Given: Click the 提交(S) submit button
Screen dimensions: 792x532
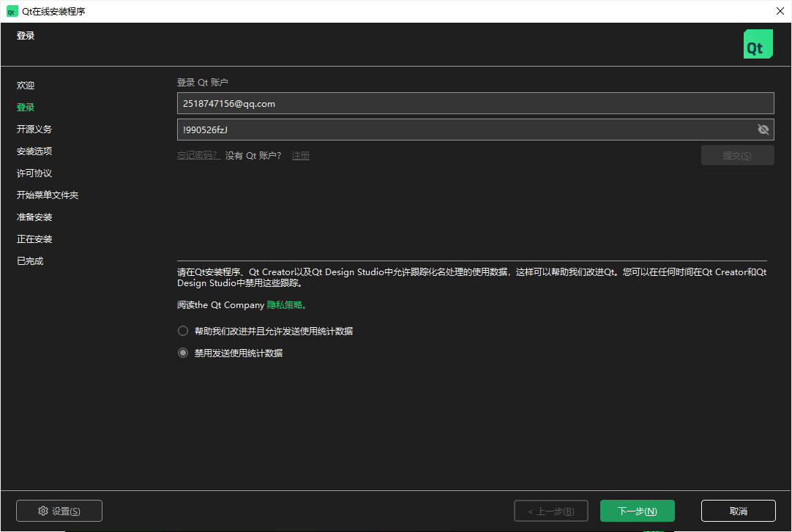Looking at the screenshot, I should [737, 155].
